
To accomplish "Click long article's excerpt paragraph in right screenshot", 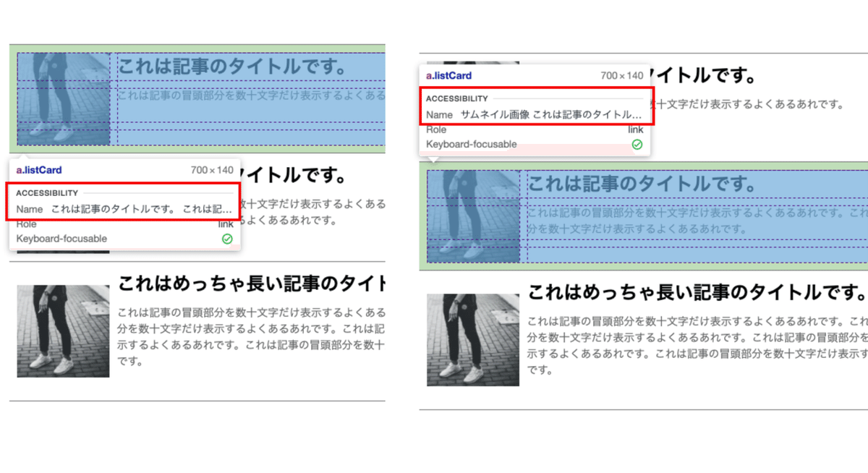I will (697, 345).
